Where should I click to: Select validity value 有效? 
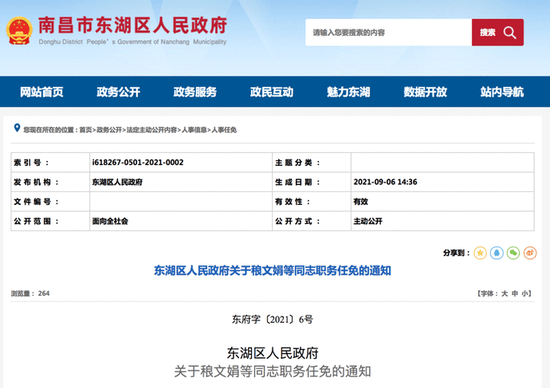(361, 202)
